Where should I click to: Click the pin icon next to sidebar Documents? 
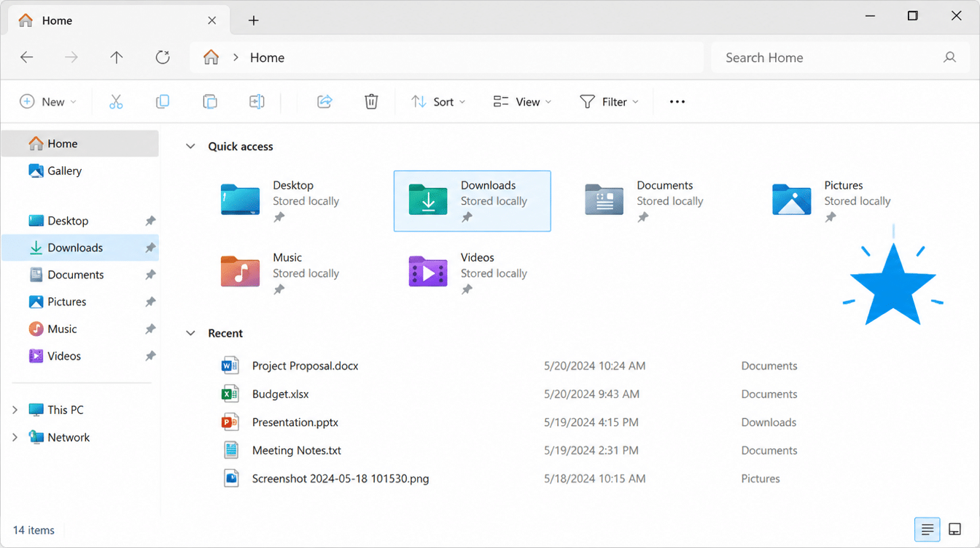[150, 275]
